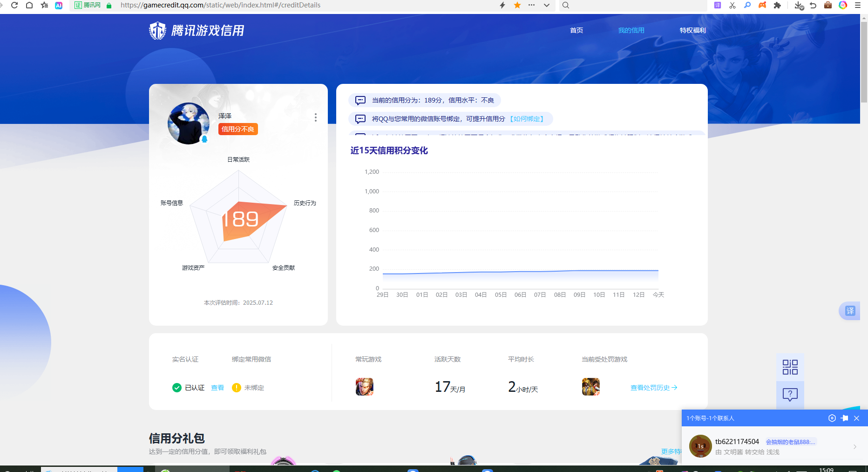The height and width of the screenshot is (472, 868).
Task: Open settings in the chat popup header
Action: pyautogui.click(x=832, y=418)
